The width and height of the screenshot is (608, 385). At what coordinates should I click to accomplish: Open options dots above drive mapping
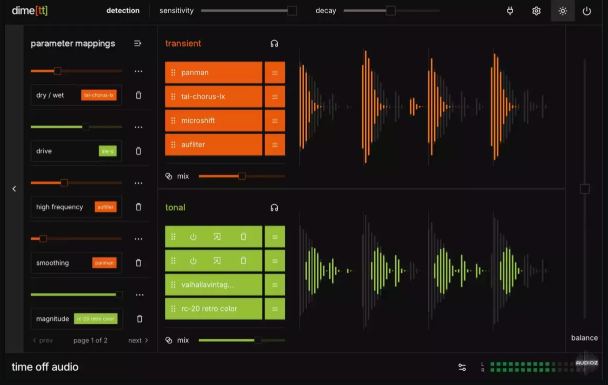tap(138, 127)
